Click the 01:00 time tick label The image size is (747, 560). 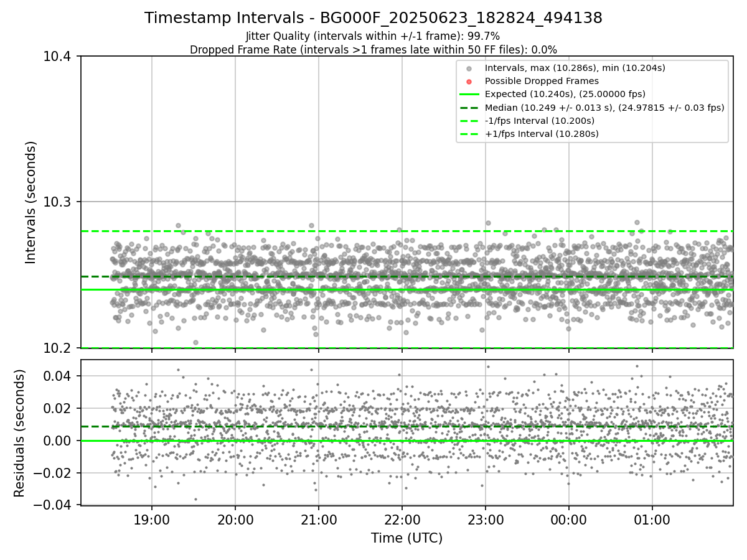tap(652, 520)
